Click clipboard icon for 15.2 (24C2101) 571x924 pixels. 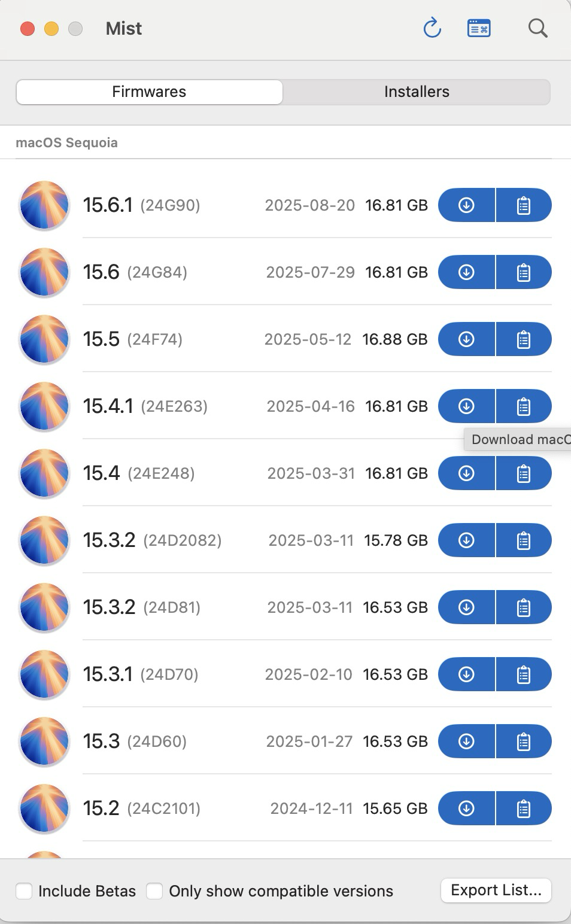click(x=524, y=808)
